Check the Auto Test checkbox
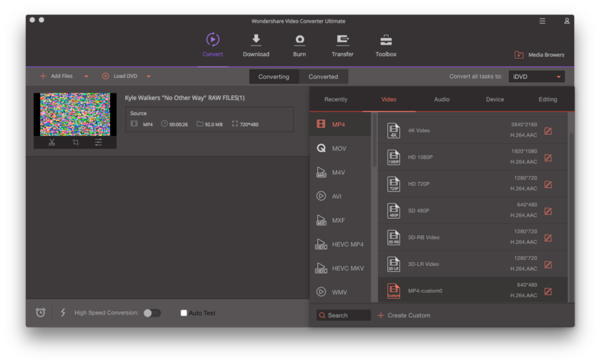Image resolution: width=600 pixels, height=364 pixels. click(x=184, y=313)
